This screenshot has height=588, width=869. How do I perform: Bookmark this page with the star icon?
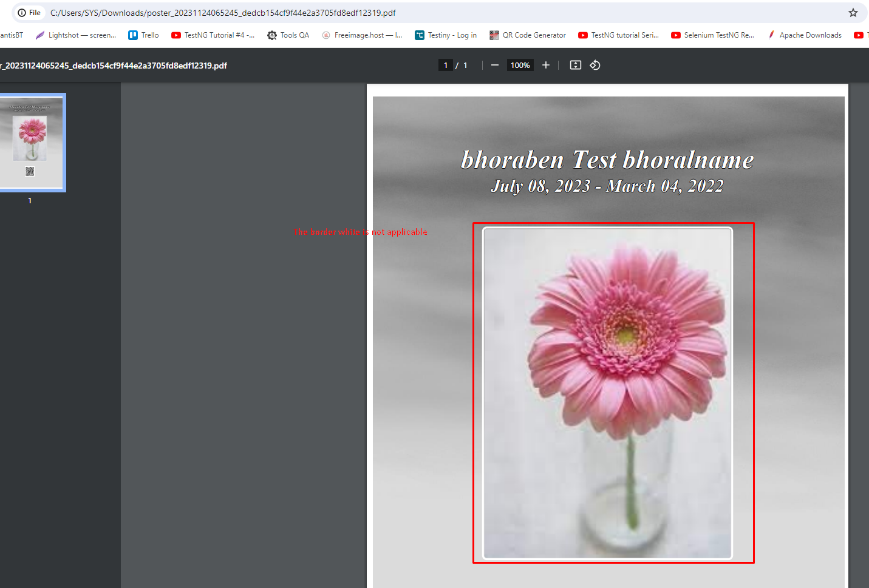[x=853, y=13]
